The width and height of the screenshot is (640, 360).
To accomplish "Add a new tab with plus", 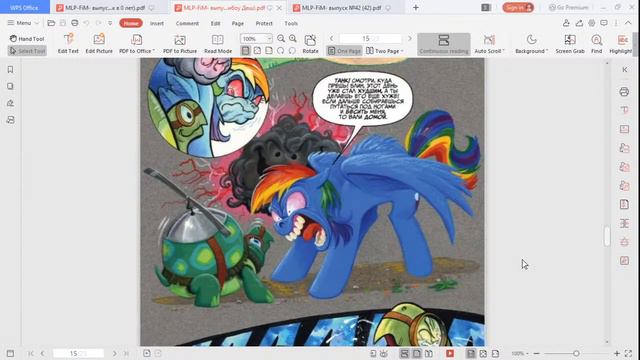I will click(x=416, y=7).
